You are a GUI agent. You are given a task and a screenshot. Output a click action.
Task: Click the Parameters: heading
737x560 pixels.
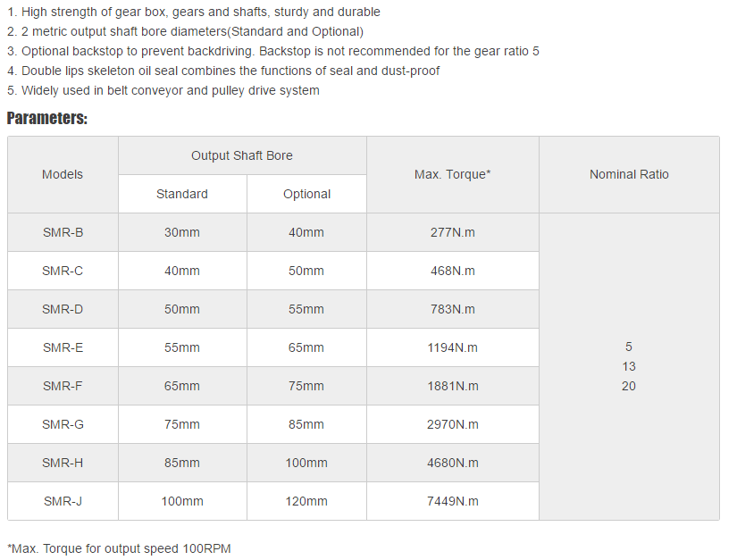coord(47,118)
